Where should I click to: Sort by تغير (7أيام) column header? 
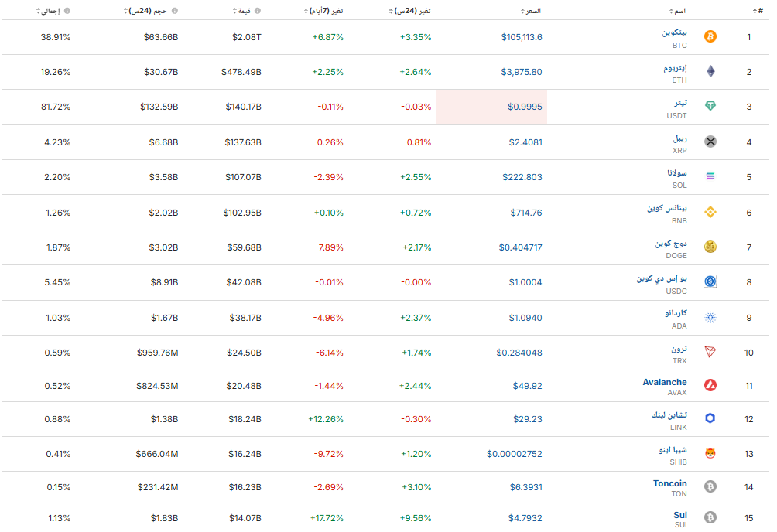(x=325, y=11)
